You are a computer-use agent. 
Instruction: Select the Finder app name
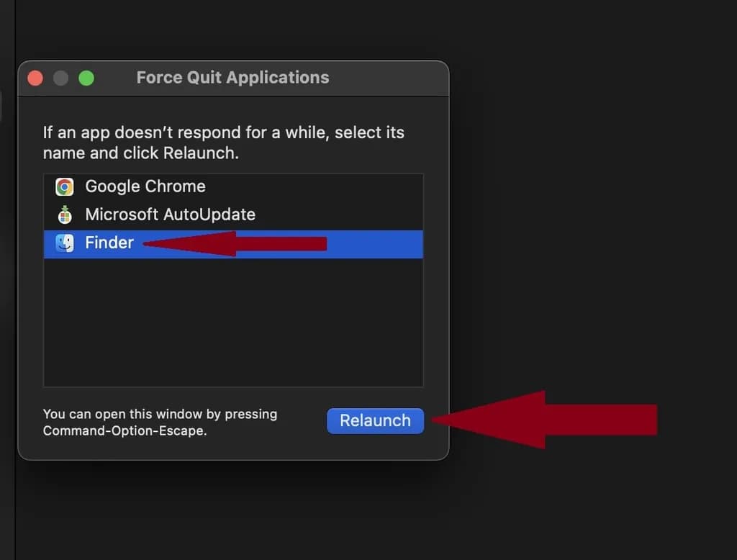(109, 243)
